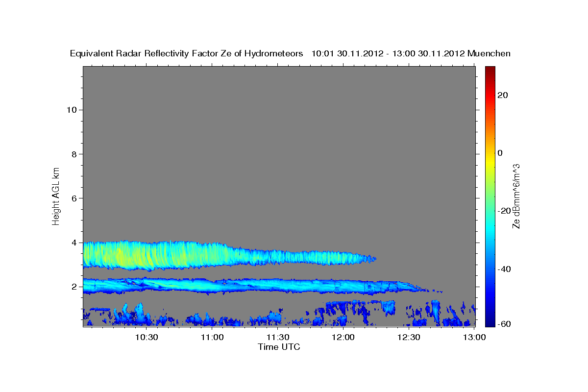Click the '13:00' time tick label
The image size is (588, 392).
point(474,337)
